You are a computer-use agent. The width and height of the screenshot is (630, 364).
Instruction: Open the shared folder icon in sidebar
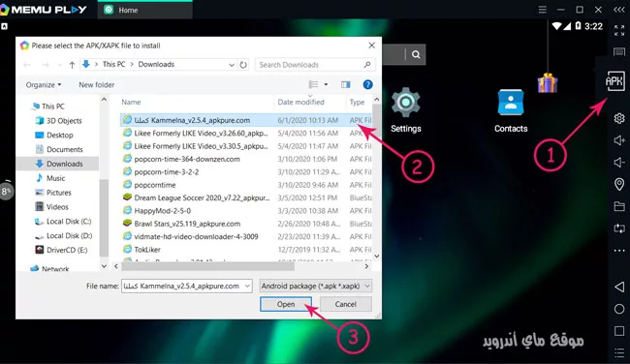pos(619,206)
